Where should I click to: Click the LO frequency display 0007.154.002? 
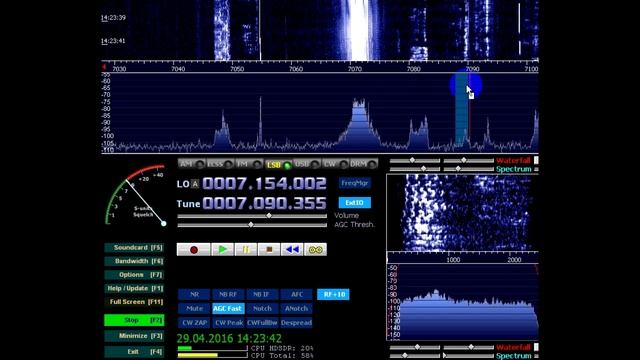pos(264,183)
